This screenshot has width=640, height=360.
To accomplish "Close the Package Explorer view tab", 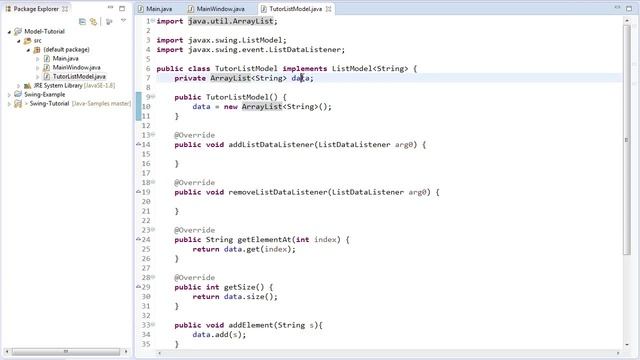I will point(65,9).
